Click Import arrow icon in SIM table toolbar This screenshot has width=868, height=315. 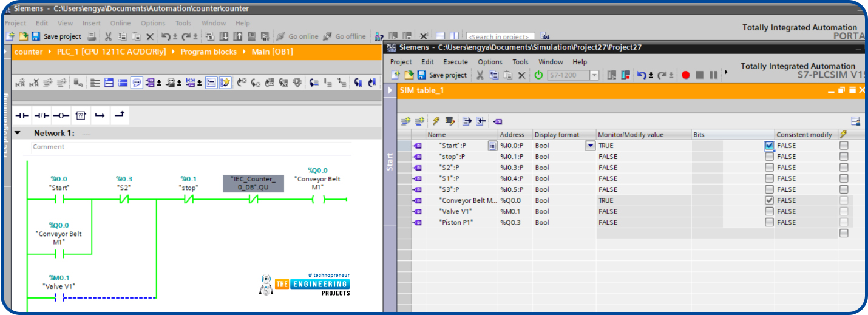coord(481,121)
